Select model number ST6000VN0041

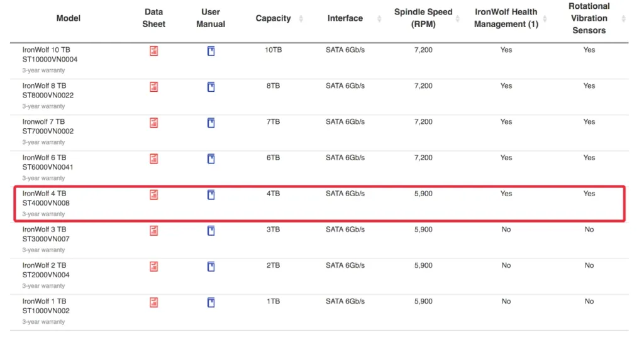48,167
